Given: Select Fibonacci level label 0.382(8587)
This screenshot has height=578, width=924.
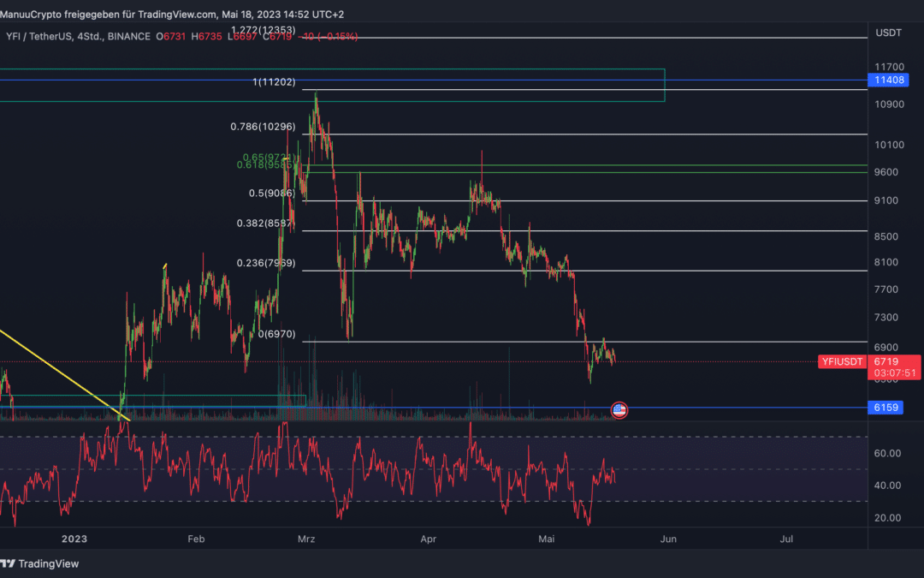Looking at the screenshot, I should 266,223.
